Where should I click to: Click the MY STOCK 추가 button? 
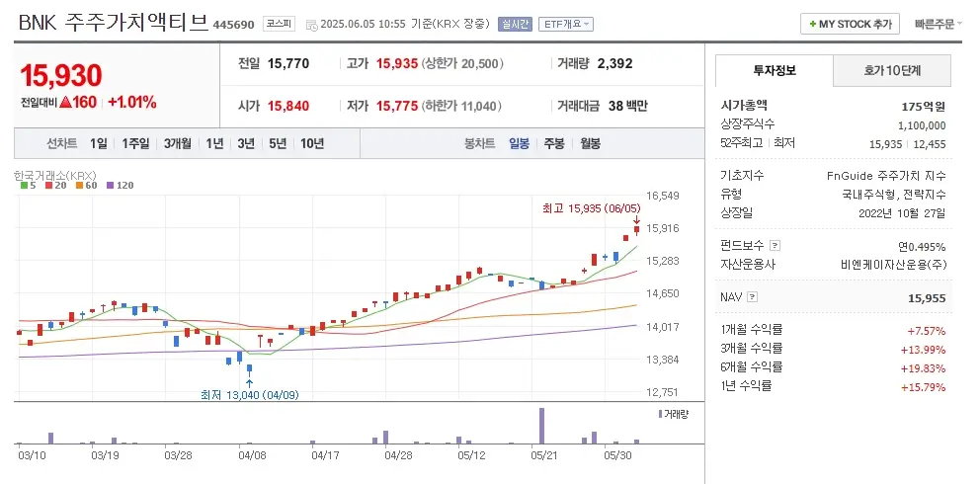tap(850, 24)
